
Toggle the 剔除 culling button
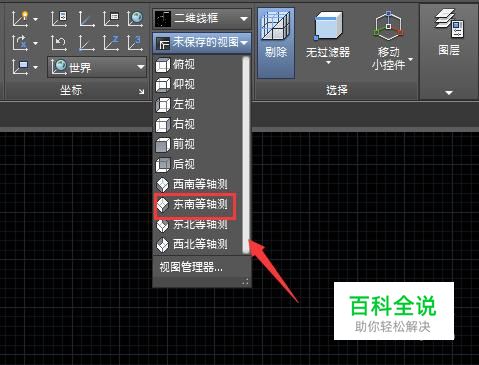[276, 43]
